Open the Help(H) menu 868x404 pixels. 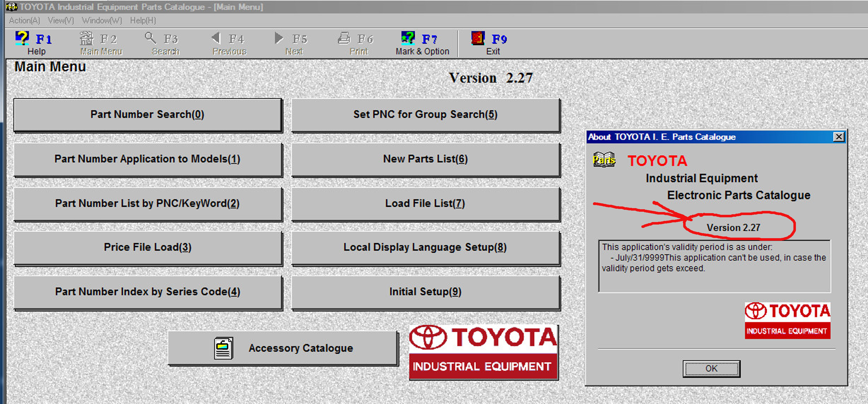pos(143,21)
